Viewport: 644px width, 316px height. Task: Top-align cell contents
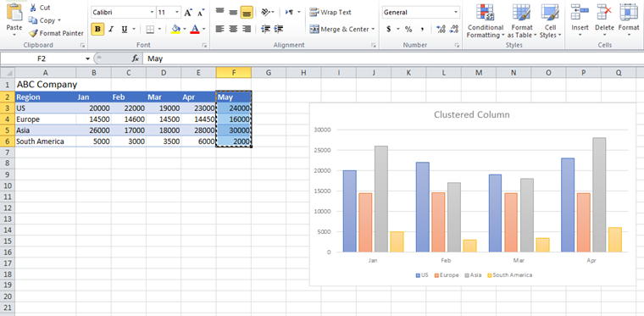(220, 12)
